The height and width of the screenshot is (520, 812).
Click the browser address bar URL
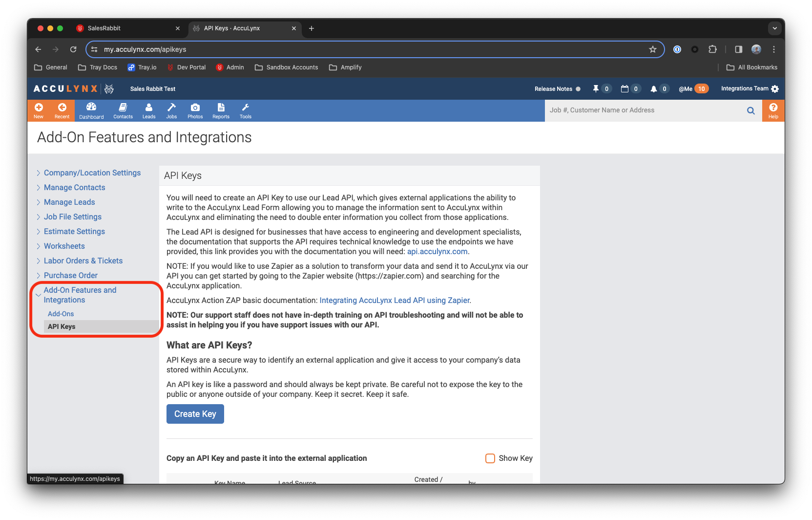point(145,49)
